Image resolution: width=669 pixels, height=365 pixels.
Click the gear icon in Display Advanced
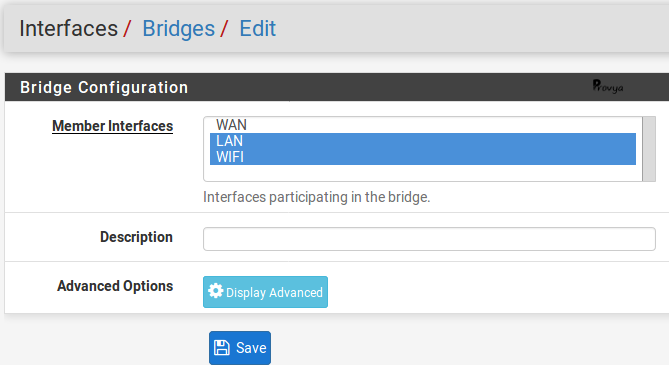215,291
